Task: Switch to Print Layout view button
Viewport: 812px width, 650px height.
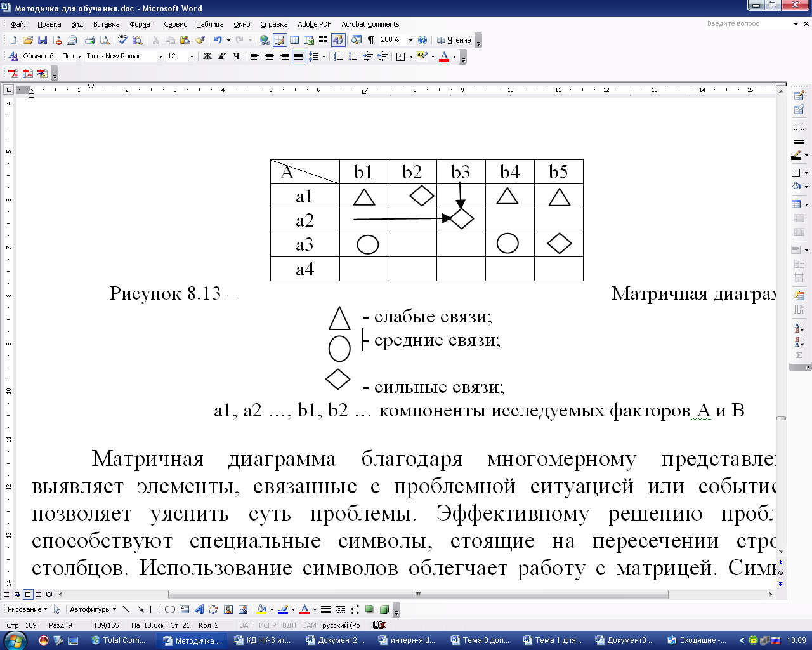Action: click(x=28, y=595)
